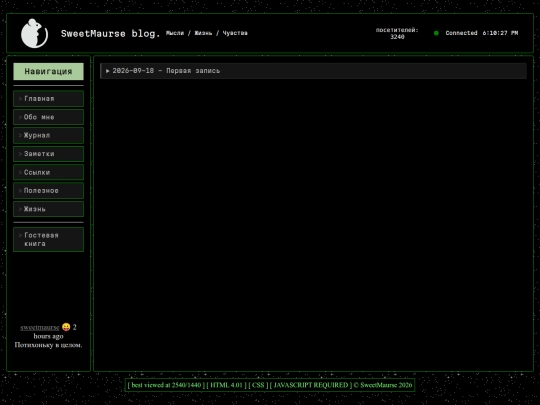The height and width of the screenshot is (405, 540).
Task: Select Заметки in the sidebar
Action: coord(48,154)
